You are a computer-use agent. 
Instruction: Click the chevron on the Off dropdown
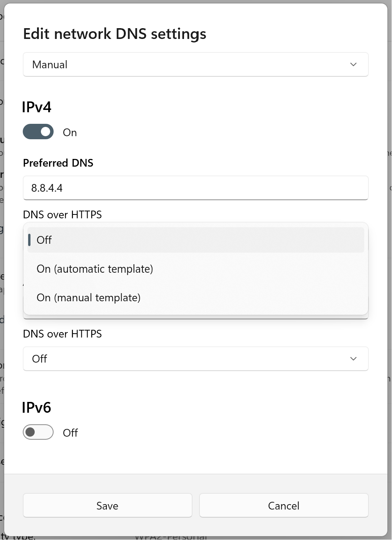pos(353,359)
